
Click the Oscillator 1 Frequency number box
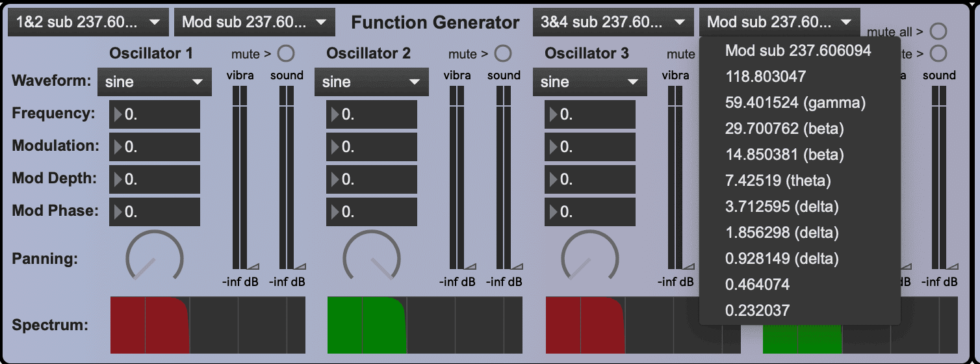pyautogui.click(x=155, y=114)
